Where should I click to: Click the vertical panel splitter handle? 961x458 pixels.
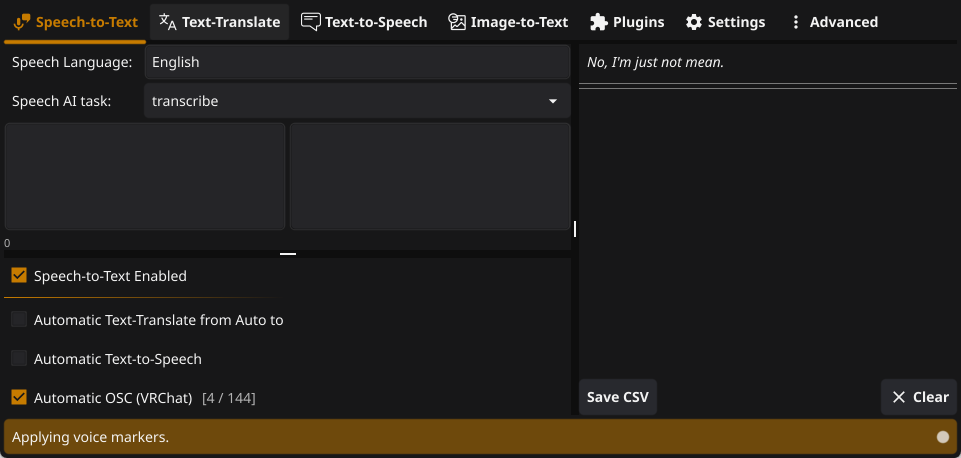pyautogui.click(x=575, y=230)
